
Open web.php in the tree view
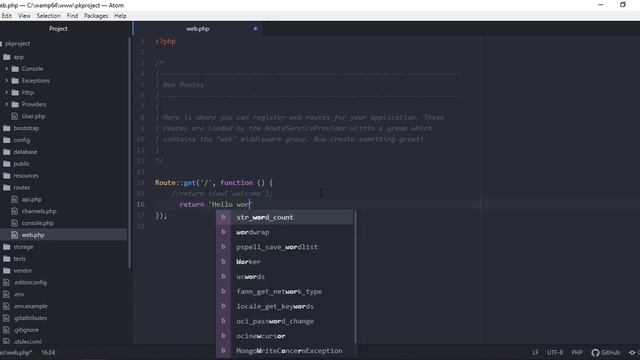point(33,235)
